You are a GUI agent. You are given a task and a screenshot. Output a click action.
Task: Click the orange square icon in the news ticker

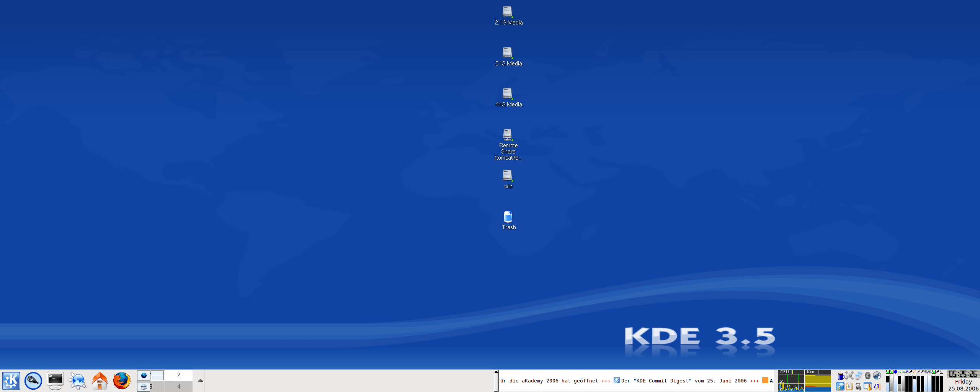point(765,380)
